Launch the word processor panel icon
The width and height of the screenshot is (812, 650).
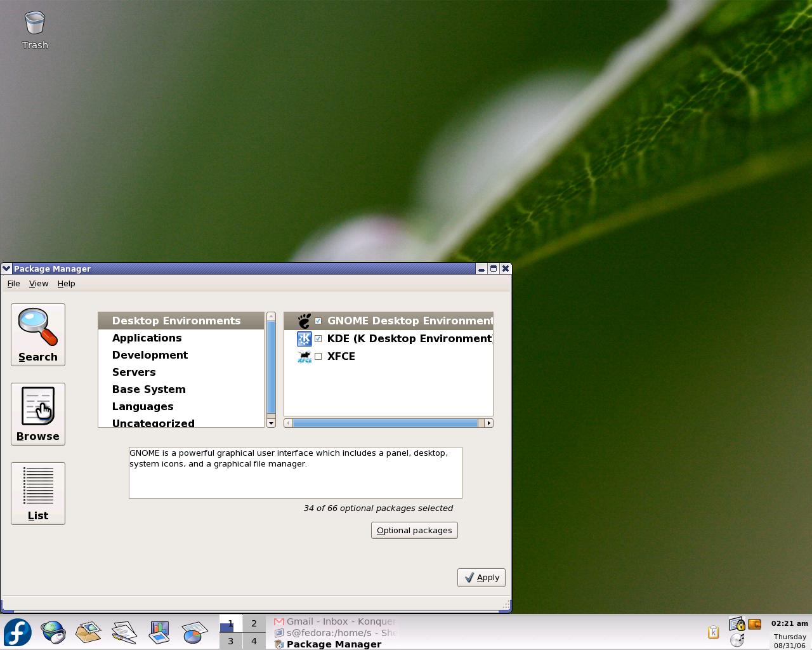click(124, 632)
